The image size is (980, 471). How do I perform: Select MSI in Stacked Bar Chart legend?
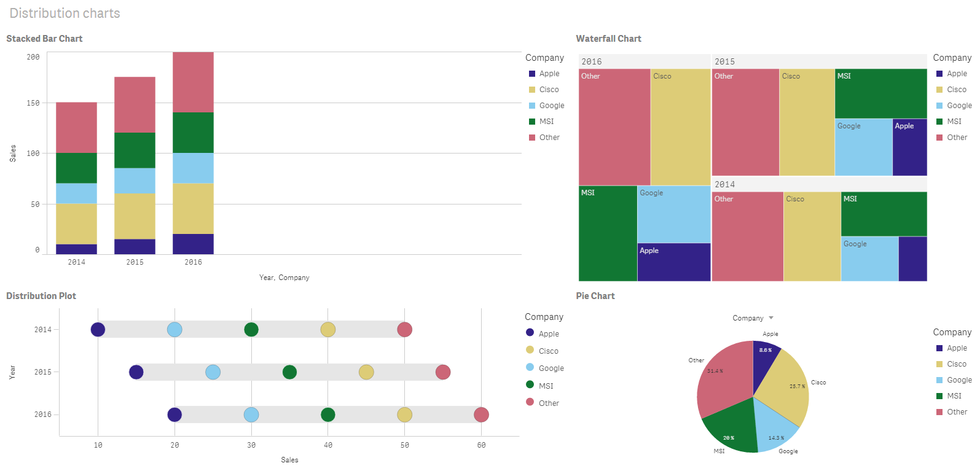[541, 122]
